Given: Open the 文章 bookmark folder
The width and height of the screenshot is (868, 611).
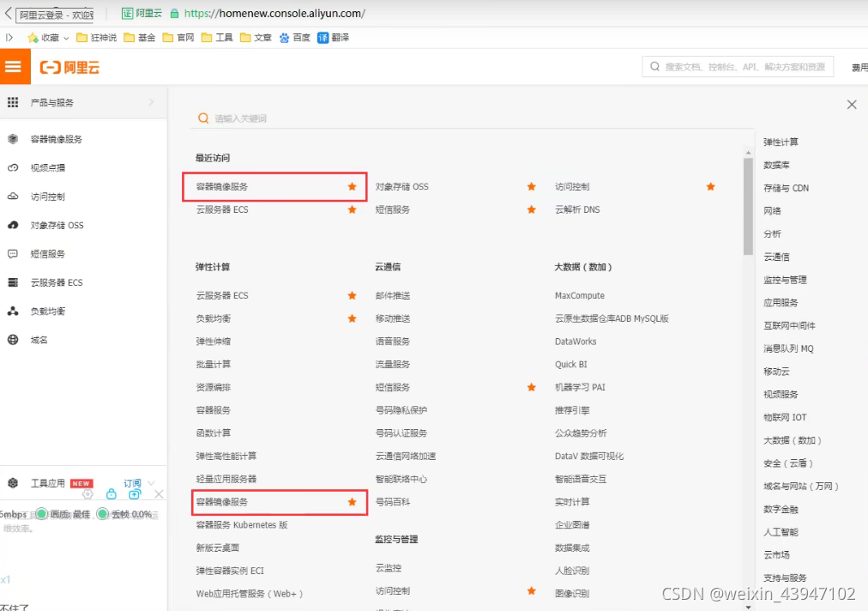Looking at the screenshot, I should [256, 38].
